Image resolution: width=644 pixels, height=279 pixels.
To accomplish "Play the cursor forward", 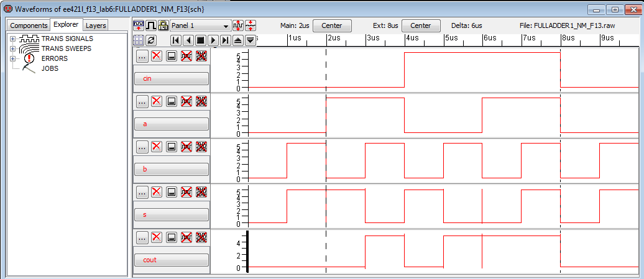I will (x=213, y=40).
